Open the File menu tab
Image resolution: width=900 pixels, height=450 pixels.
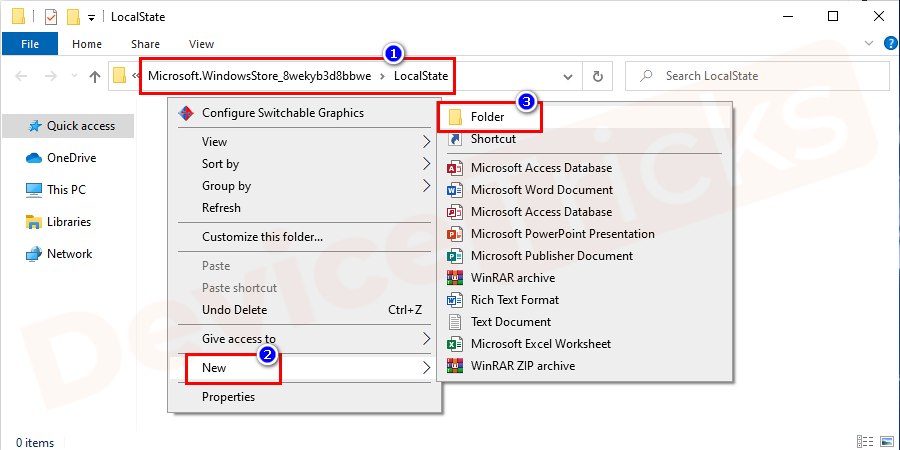[30, 44]
